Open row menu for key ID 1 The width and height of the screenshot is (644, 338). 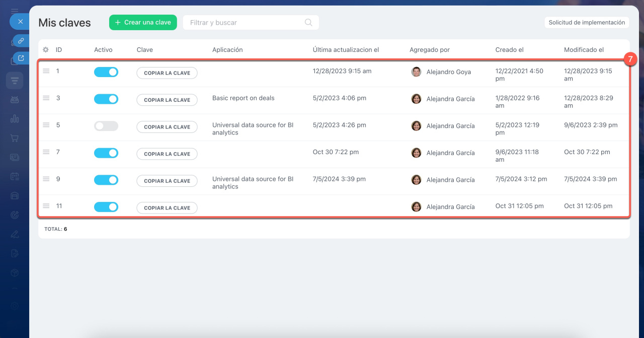tap(46, 72)
